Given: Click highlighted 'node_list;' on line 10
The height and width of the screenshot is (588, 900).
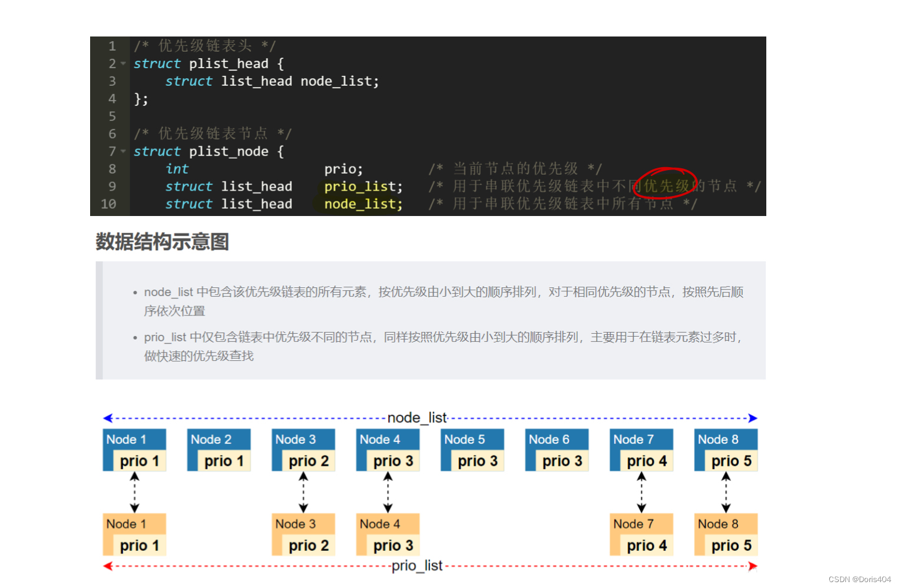Looking at the screenshot, I should [x=363, y=204].
